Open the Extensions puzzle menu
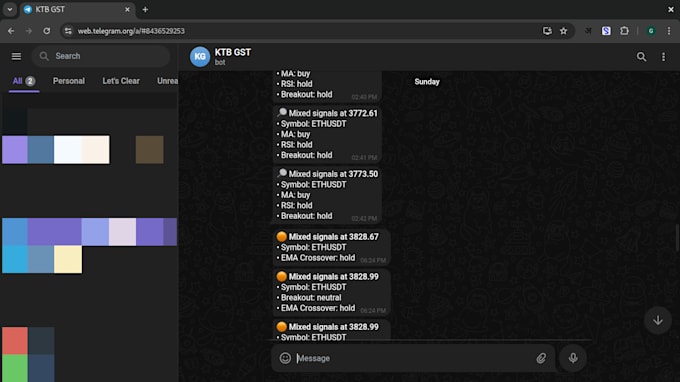680x382 pixels. pyautogui.click(x=624, y=31)
